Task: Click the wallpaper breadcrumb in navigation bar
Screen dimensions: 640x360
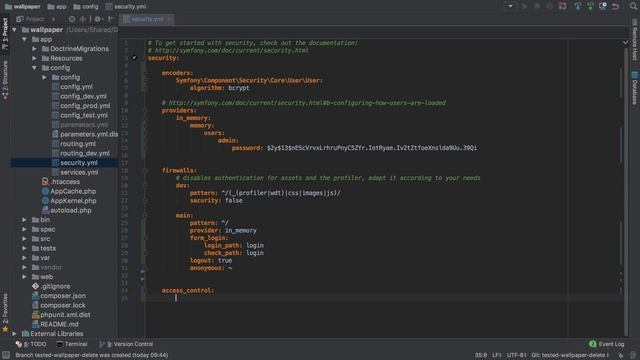Action: click(22, 7)
